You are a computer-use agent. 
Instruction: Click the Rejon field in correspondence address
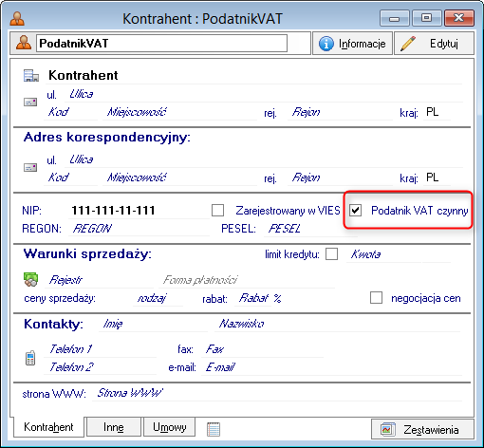(x=341, y=177)
